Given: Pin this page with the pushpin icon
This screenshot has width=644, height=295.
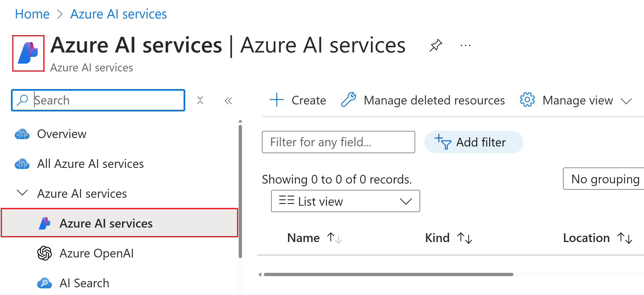Looking at the screenshot, I should [x=436, y=45].
